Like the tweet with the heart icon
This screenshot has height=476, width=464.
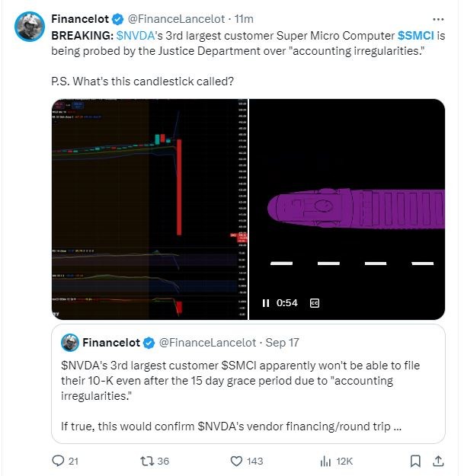(x=236, y=461)
